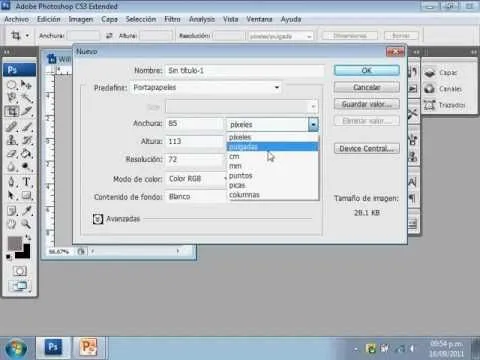Select the Dodge tool
Image resolution: width=480 pixels, height=360 pixels.
(27, 166)
